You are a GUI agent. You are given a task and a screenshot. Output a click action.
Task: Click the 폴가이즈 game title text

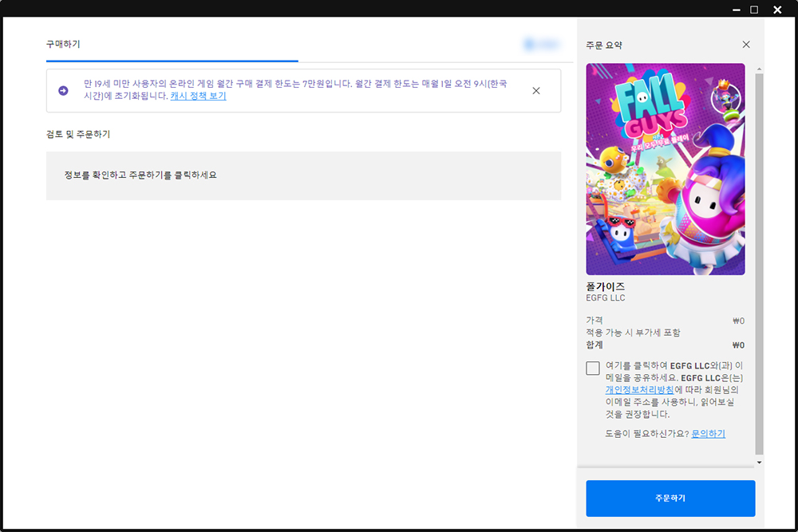[x=605, y=286]
